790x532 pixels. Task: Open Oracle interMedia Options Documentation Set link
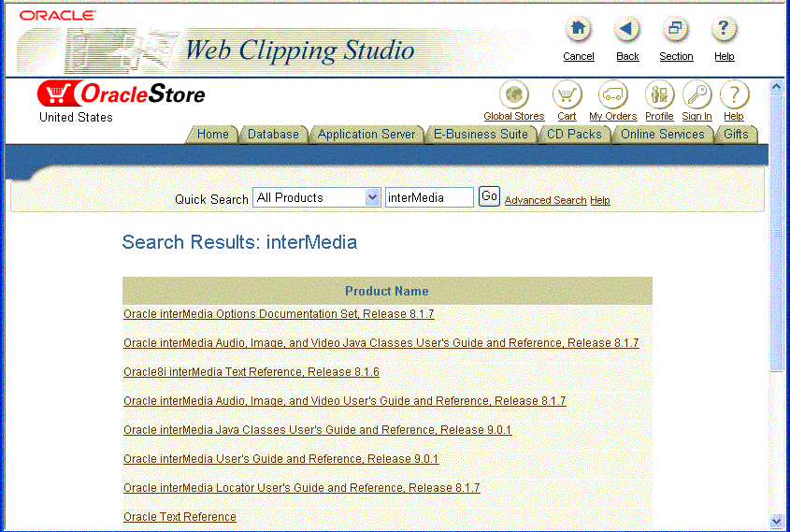click(x=279, y=314)
